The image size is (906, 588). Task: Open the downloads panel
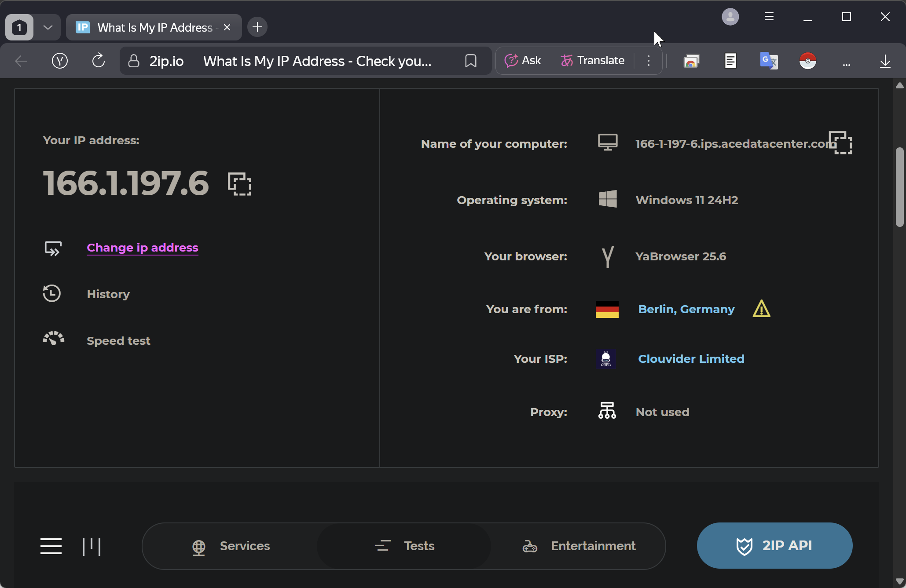pos(885,61)
